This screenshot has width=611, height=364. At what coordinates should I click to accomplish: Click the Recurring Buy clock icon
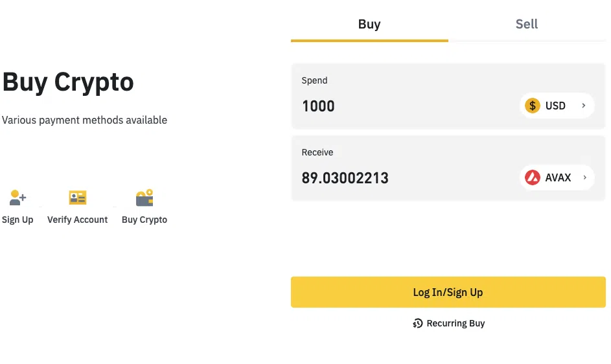[x=418, y=323]
